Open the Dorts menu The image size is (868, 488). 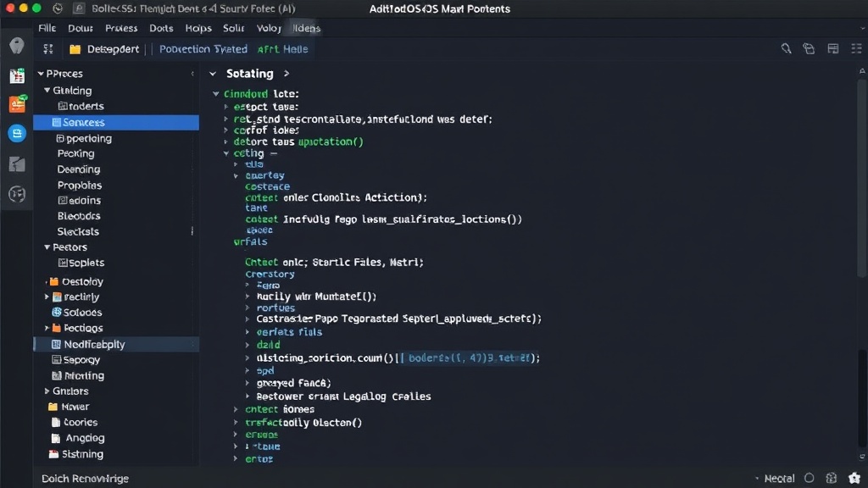tap(161, 28)
